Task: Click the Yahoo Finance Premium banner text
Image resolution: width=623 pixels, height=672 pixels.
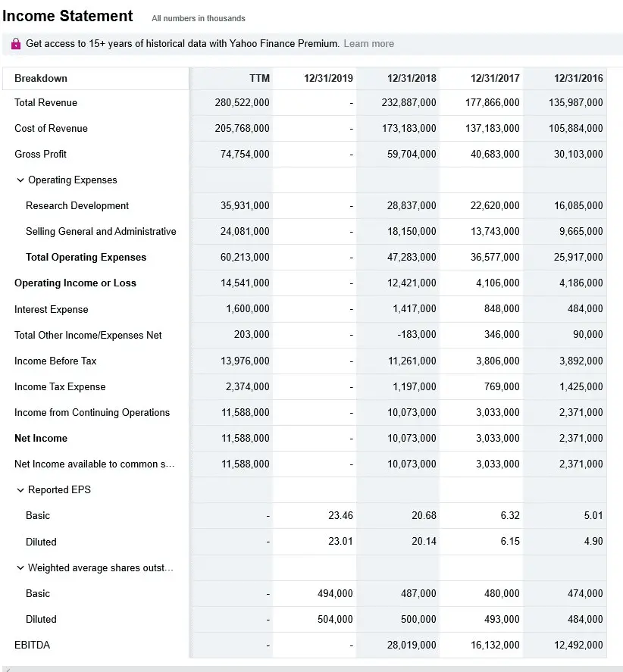Action: pyautogui.click(x=182, y=44)
